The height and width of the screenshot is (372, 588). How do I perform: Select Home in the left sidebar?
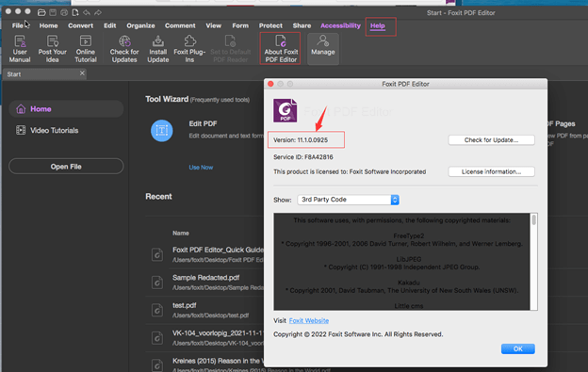tap(66, 109)
